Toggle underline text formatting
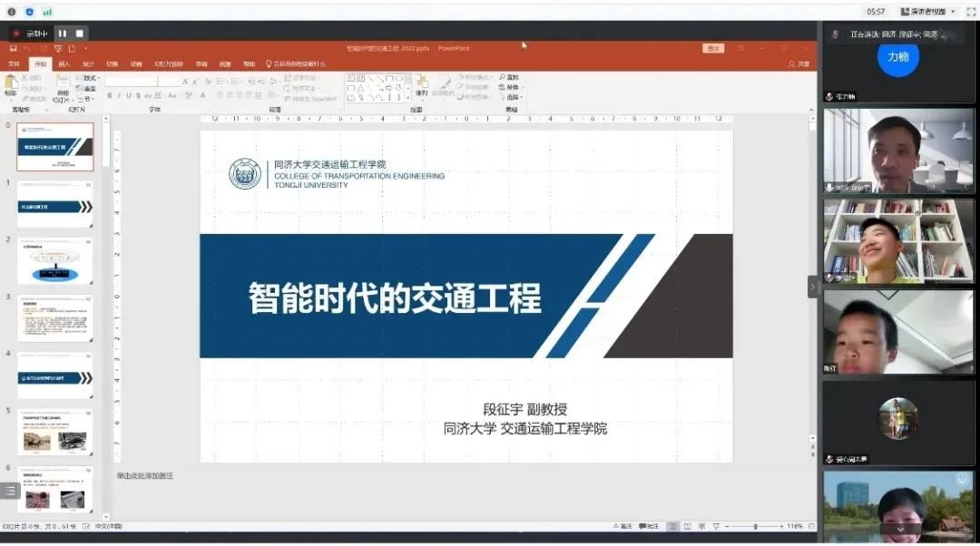 [127, 95]
